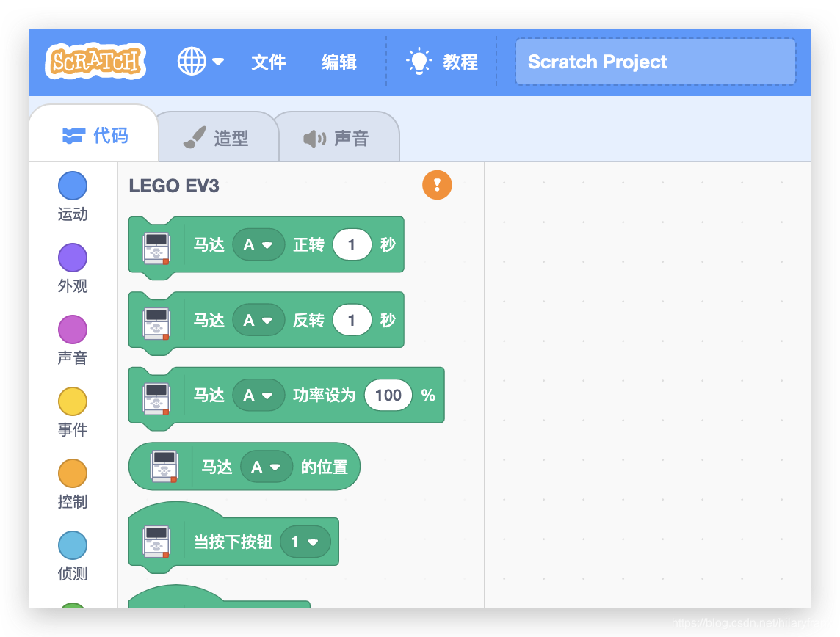Click the 外观 category label

[x=72, y=286]
